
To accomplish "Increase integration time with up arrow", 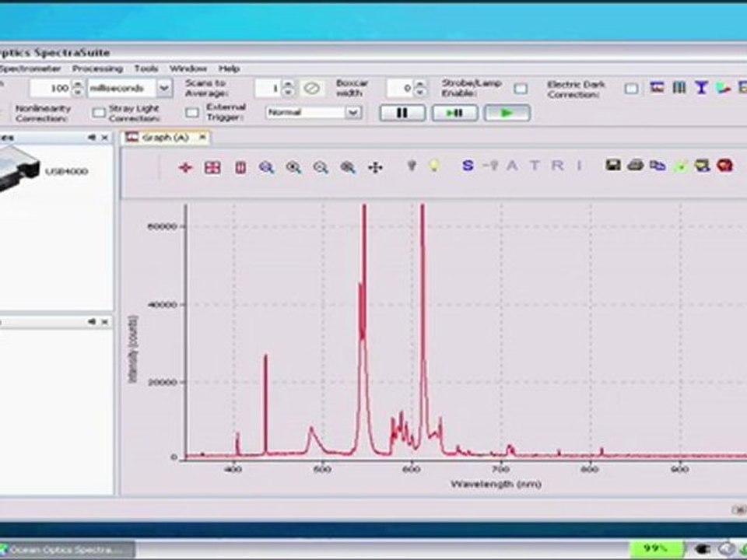I will 78,84.
